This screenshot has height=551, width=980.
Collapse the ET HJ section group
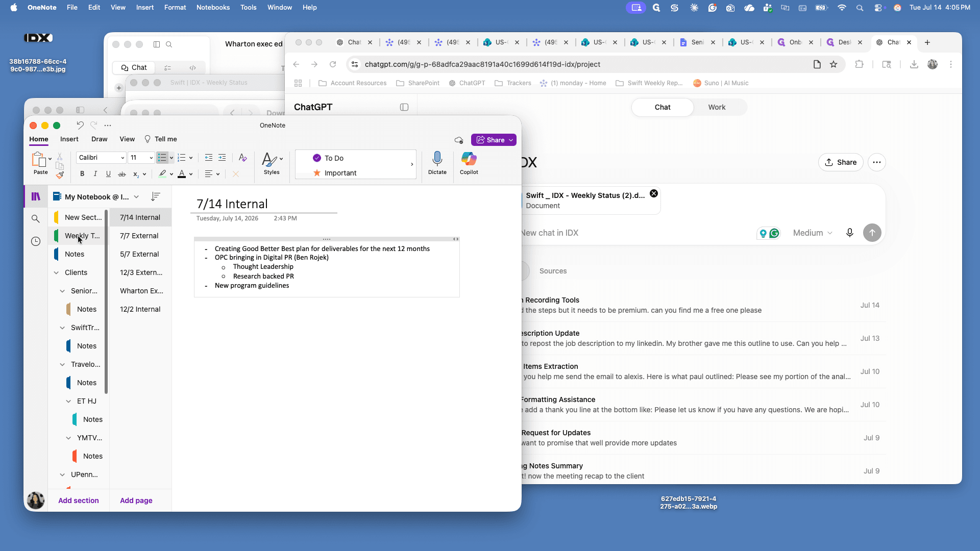68,401
